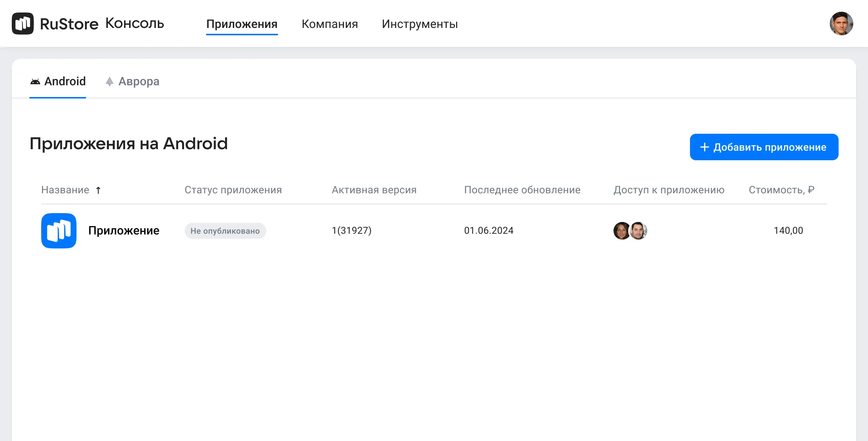Click the Android robot icon
This screenshot has height=441, width=868.
tap(35, 82)
